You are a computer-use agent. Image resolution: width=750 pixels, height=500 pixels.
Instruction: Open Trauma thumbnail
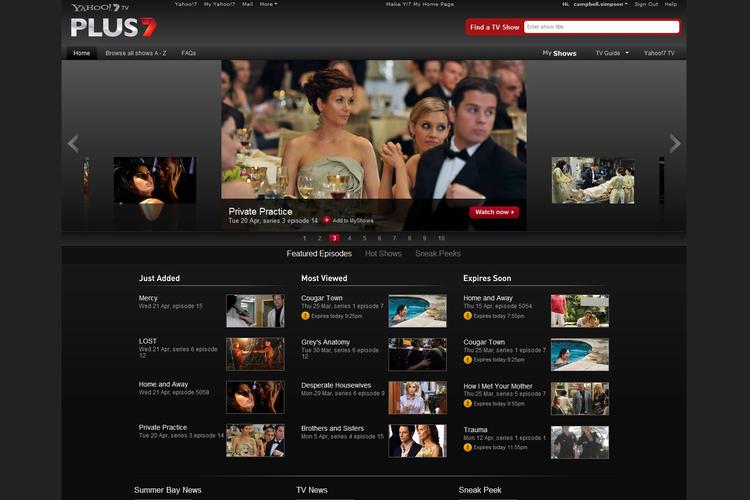[x=580, y=443]
